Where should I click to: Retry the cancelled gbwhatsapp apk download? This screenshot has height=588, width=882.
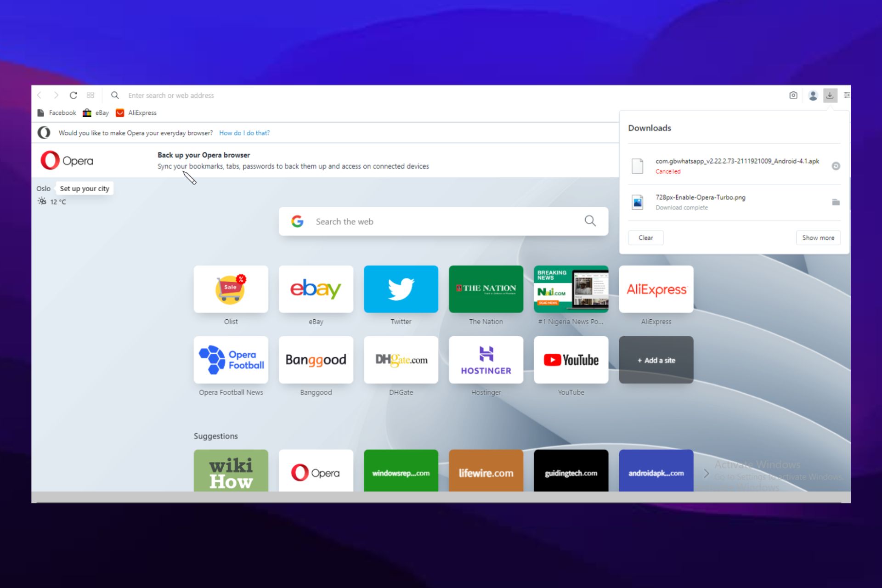[836, 166]
